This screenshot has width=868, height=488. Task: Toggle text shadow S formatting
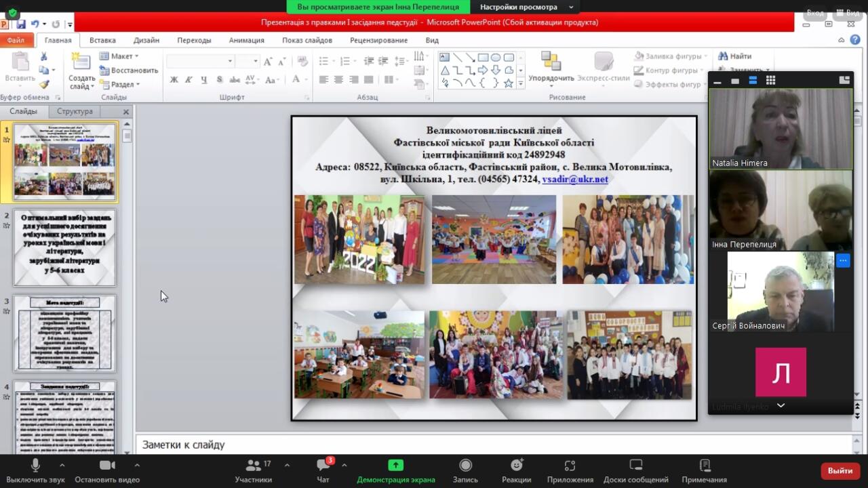(x=219, y=79)
